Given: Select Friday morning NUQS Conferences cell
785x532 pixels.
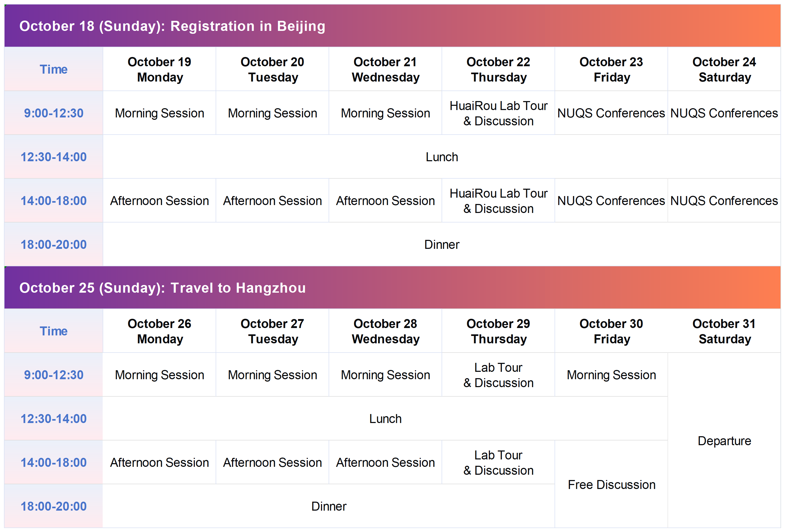Looking at the screenshot, I should pos(611,113).
